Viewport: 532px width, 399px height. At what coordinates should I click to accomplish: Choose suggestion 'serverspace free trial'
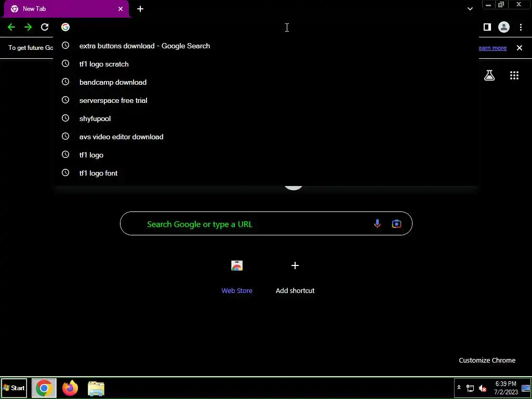266,100
